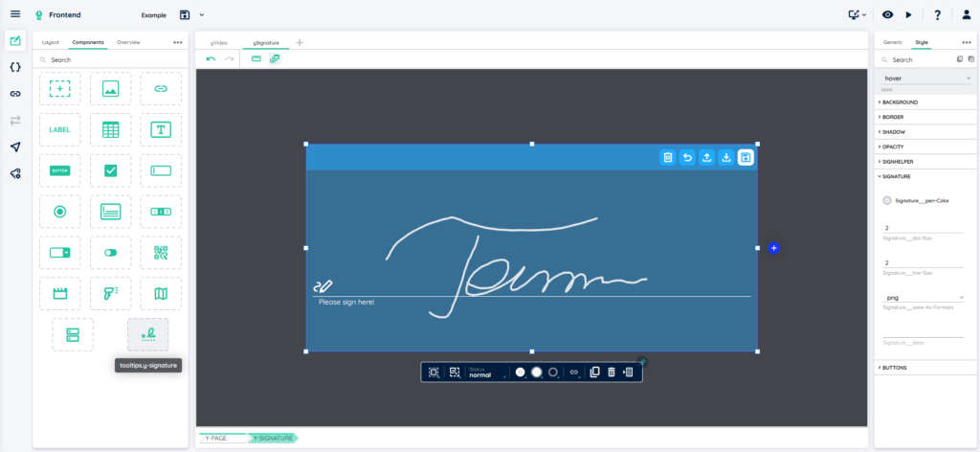The width and height of the screenshot is (980, 452).
Task: Add a new page tab
Action: click(x=300, y=42)
